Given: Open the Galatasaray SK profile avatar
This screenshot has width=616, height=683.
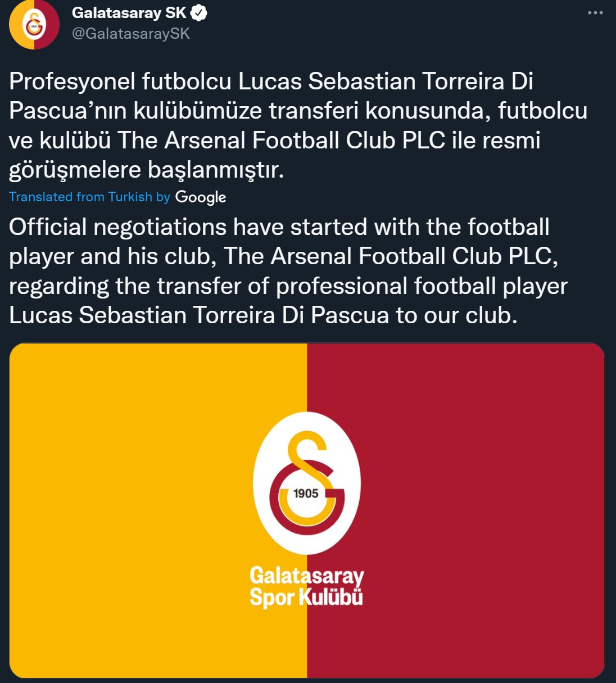Looking at the screenshot, I should coord(34,25).
